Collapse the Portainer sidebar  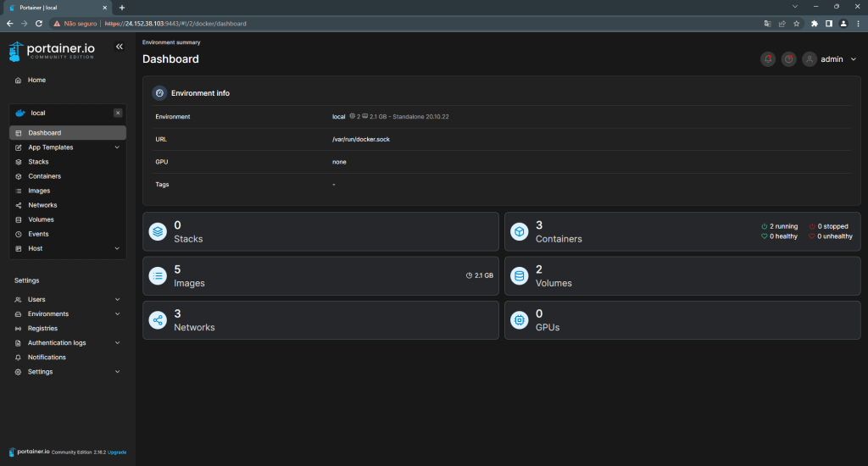click(x=119, y=47)
